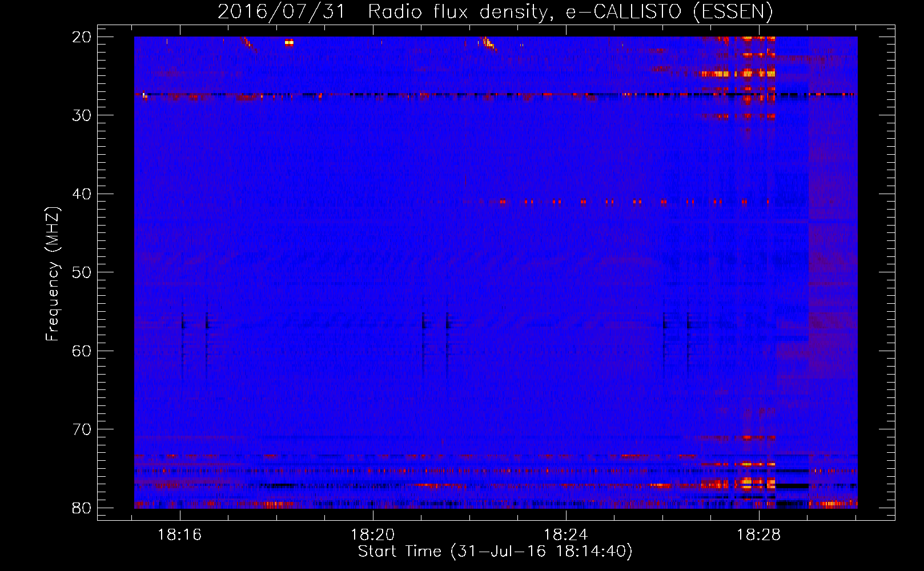Click the 50 frequency tick label
Image resolution: width=924 pixels, height=571 pixels.
tap(82, 272)
